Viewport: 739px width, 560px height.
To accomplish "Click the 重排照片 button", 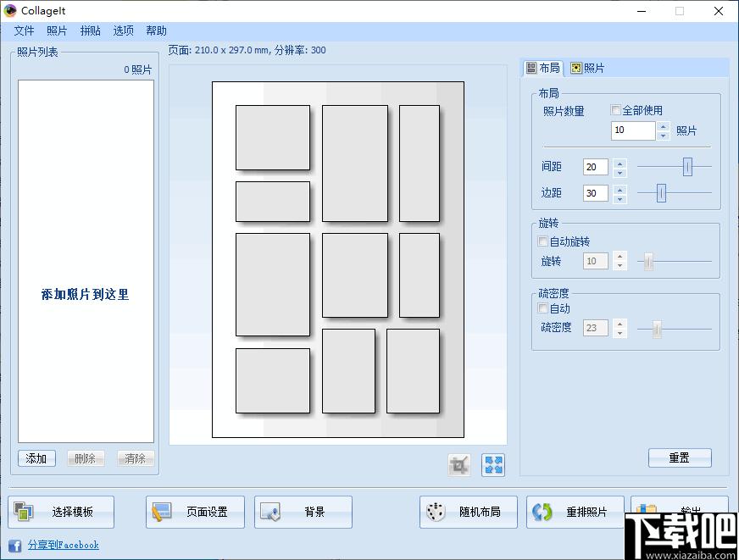I will click(575, 512).
